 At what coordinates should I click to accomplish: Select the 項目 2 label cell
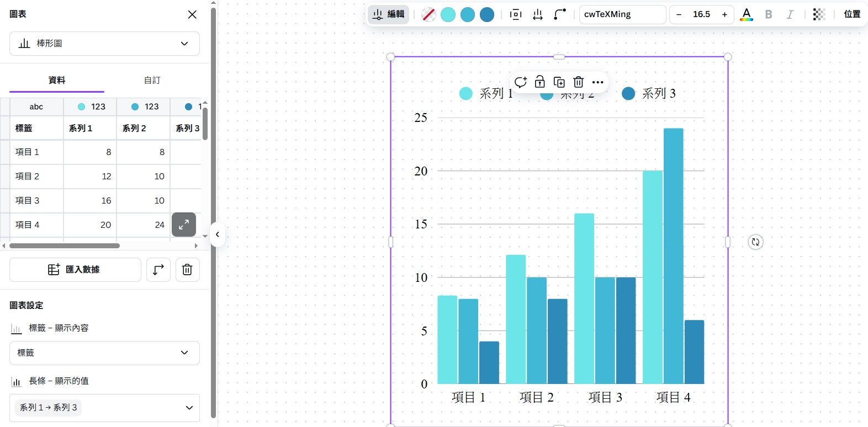click(x=36, y=177)
